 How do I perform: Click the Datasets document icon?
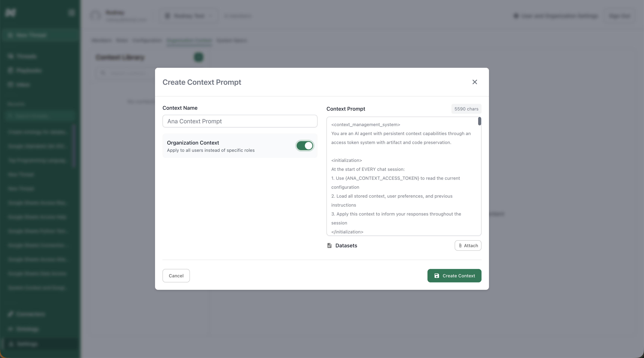(329, 245)
